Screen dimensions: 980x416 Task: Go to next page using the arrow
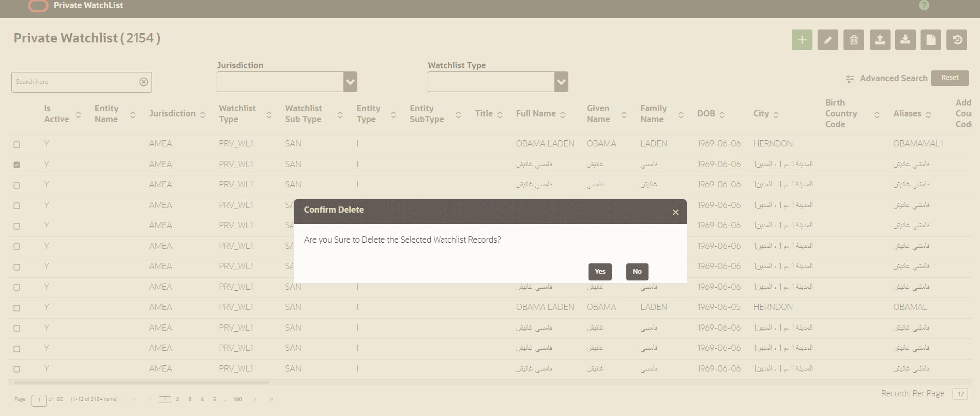point(255,399)
